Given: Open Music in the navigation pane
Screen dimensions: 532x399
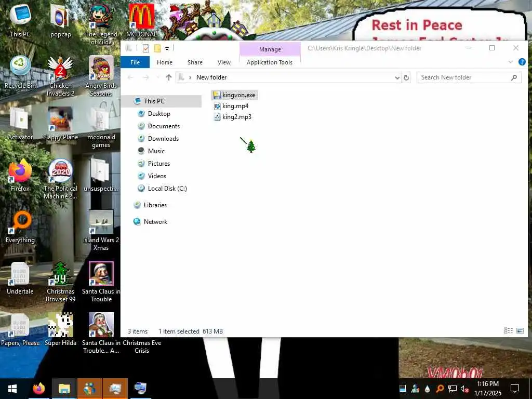Looking at the screenshot, I should [156, 151].
